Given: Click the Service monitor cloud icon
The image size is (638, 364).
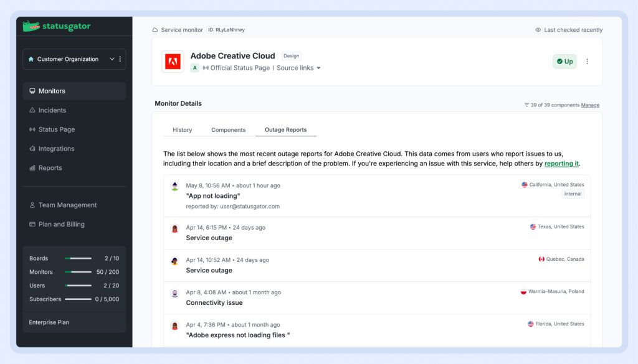Looking at the screenshot, I should (x=155, y=30).
